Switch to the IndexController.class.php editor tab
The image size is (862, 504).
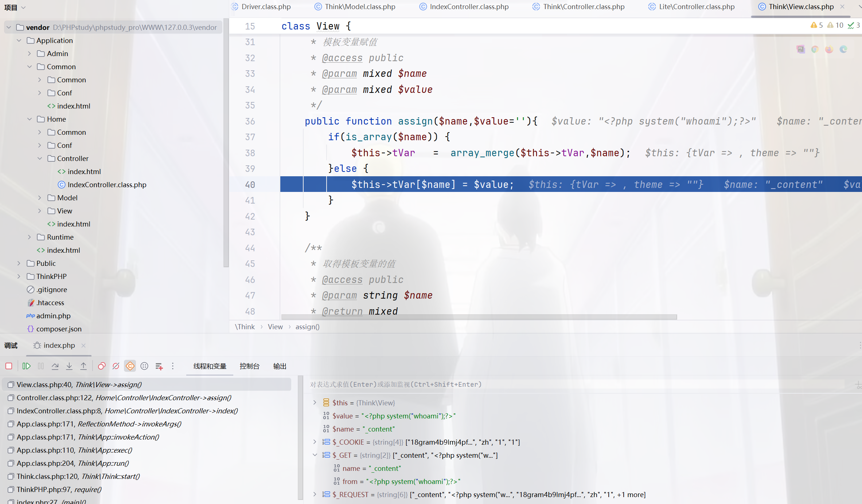[x=469, y=7]
